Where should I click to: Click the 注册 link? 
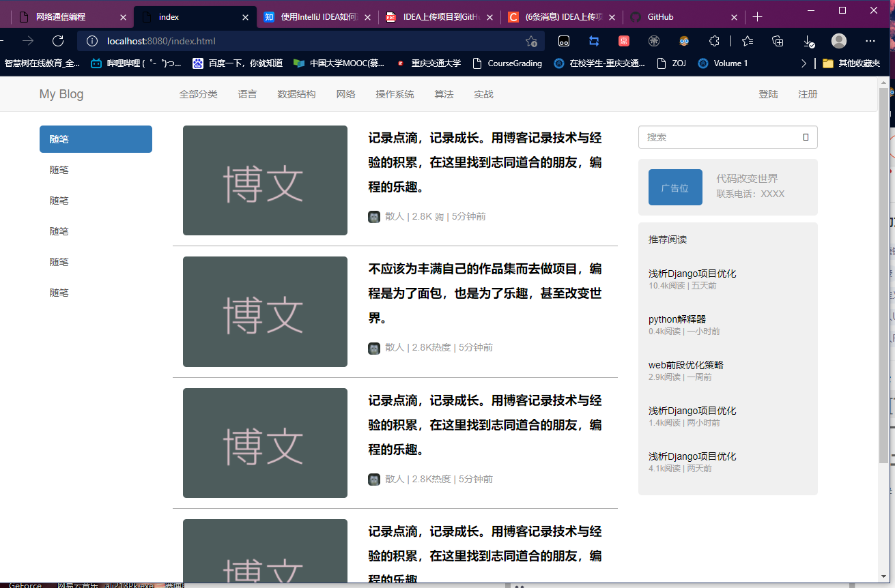coord(808,94)
